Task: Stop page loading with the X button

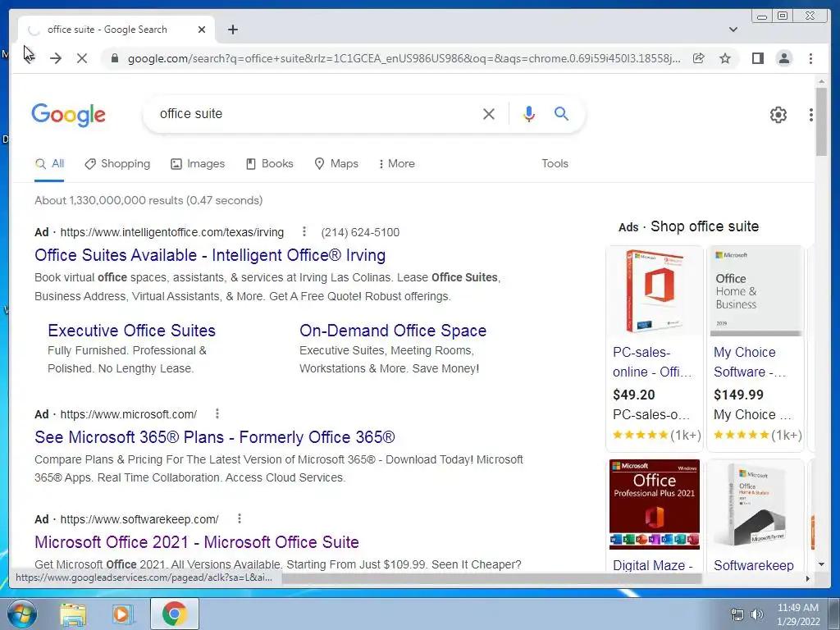Action: coord(82,58)
